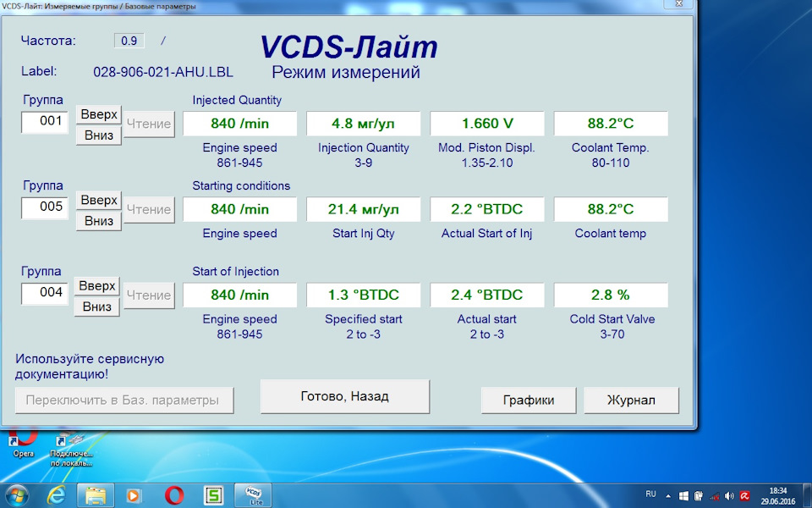Screen dimensions: 812x508
Task: Click Starting conditions coolant temp 88.2°C
Action: tap(611, 209)
